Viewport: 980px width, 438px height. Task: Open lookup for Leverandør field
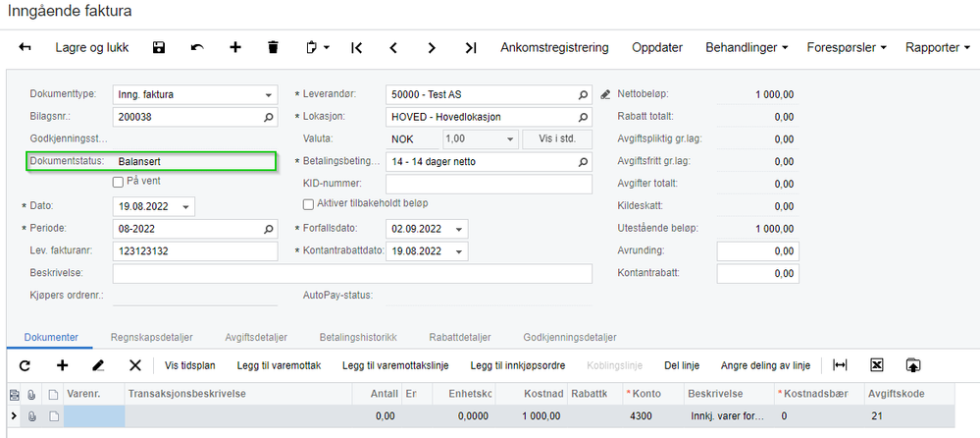[583, 95]
